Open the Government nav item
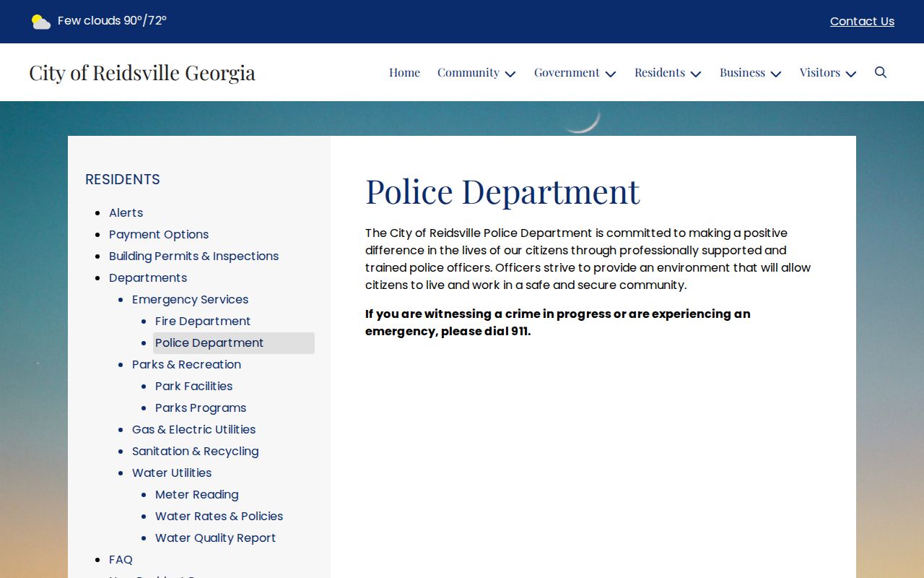 567,72
